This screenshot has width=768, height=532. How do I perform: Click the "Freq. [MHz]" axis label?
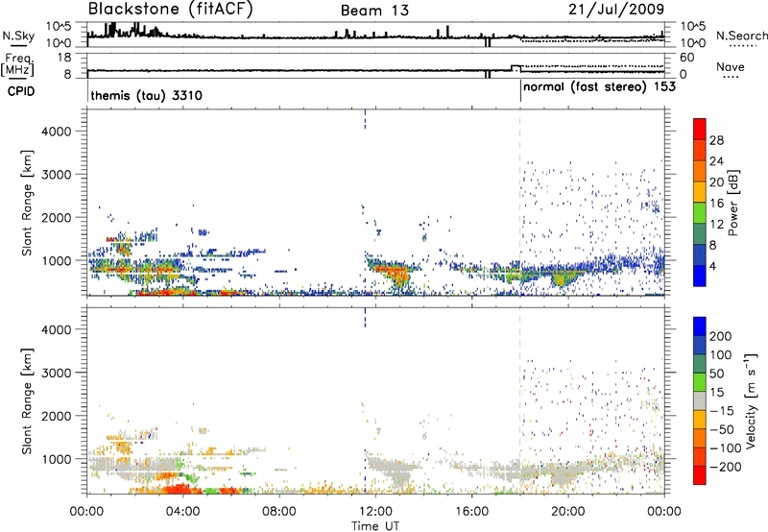[18, 64]
